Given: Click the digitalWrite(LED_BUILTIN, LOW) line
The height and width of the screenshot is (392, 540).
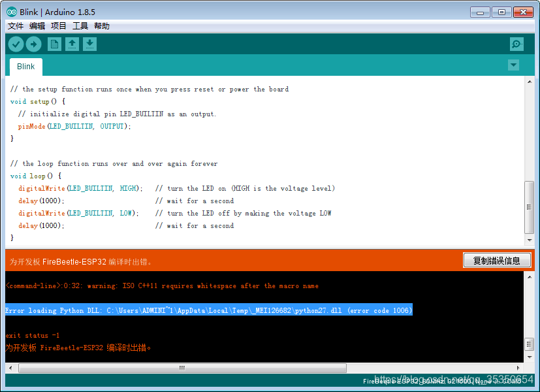Looking at the screenshot, I should pos(78,213).
